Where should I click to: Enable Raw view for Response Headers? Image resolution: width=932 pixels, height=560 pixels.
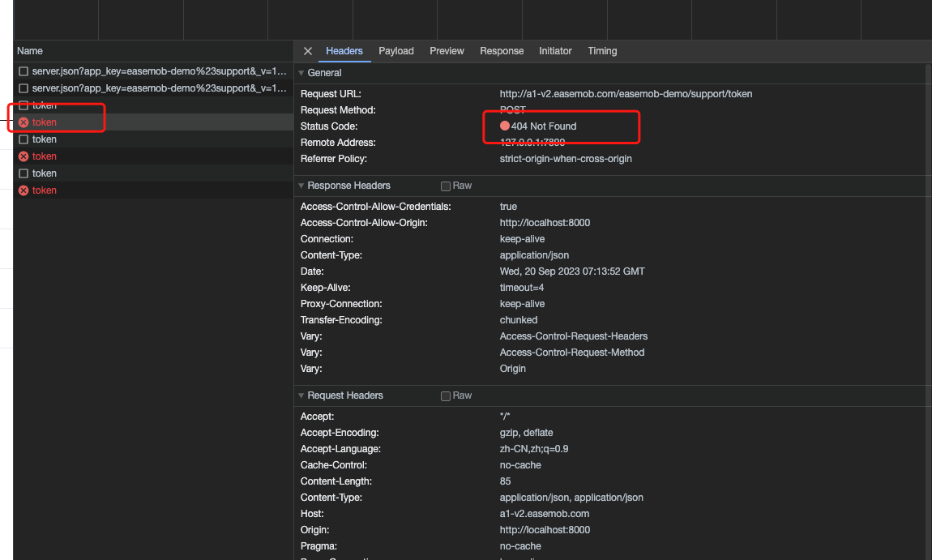[x=445, y=186]
